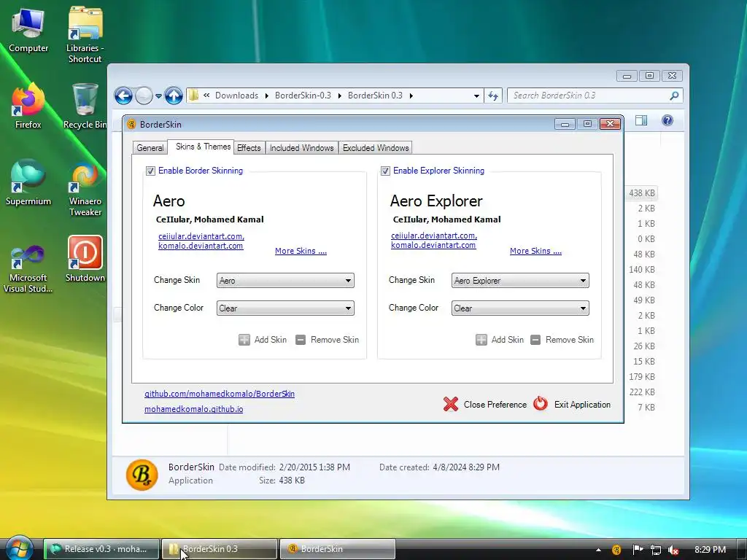The width and height of the screenshot is (747, 560).
Task: Click the Add Skin plus icon under Aero
Action: click(x=244, y=340)
